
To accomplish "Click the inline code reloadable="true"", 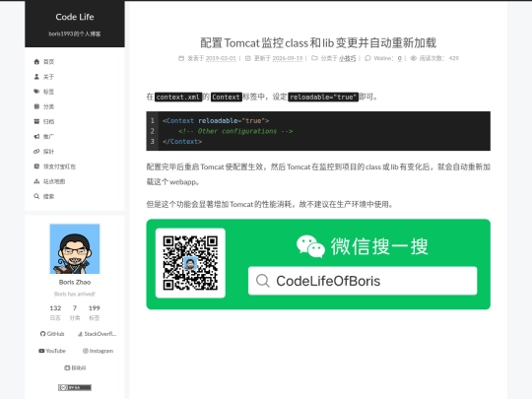I will [x=323, y=97].
